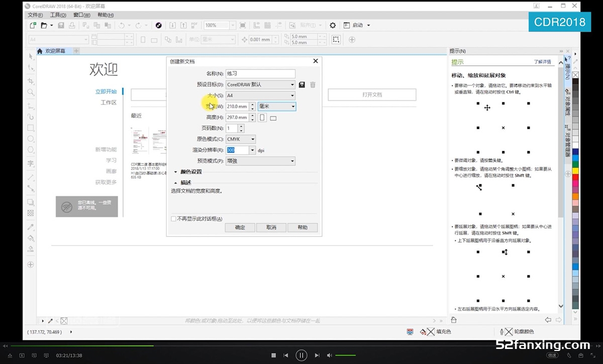The height and width of the screenshot is (364, 603).
Task: Choose landscape orientation in the dialog
Action: point(273,118)
